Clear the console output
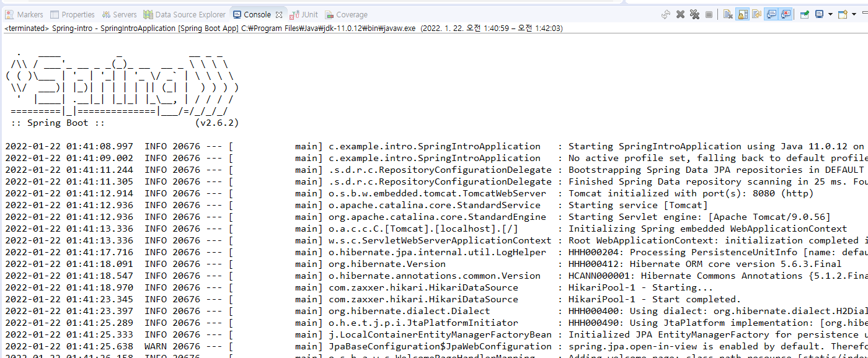The image size is (868, 358). coord(728,14)
